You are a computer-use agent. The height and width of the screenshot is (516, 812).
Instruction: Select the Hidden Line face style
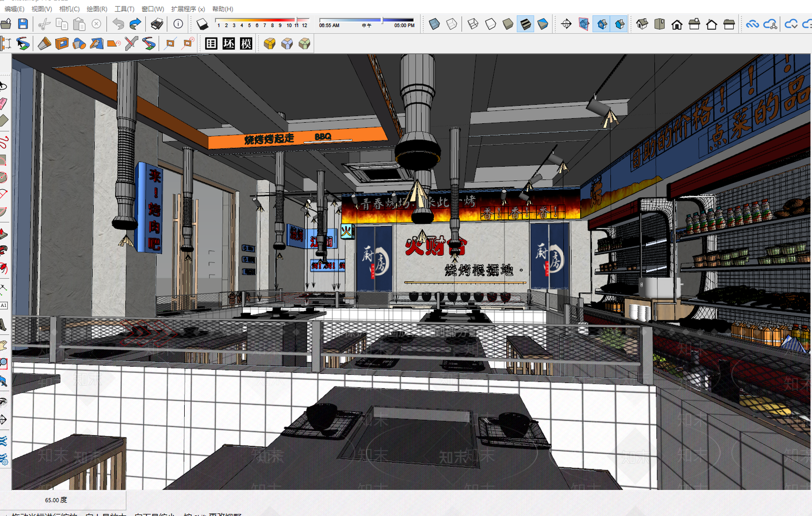pyautogui.click(x=491, y=24)
